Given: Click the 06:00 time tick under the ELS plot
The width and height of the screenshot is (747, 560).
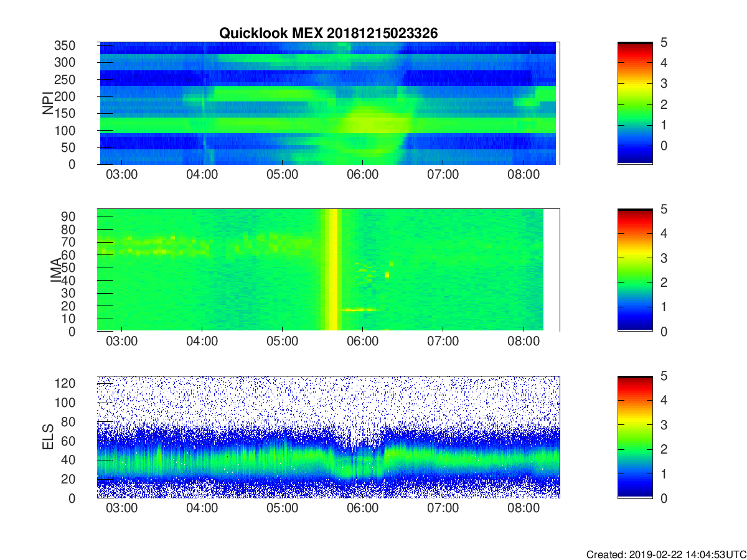Looking at the screenshot, I should click(x=363, y=508).
